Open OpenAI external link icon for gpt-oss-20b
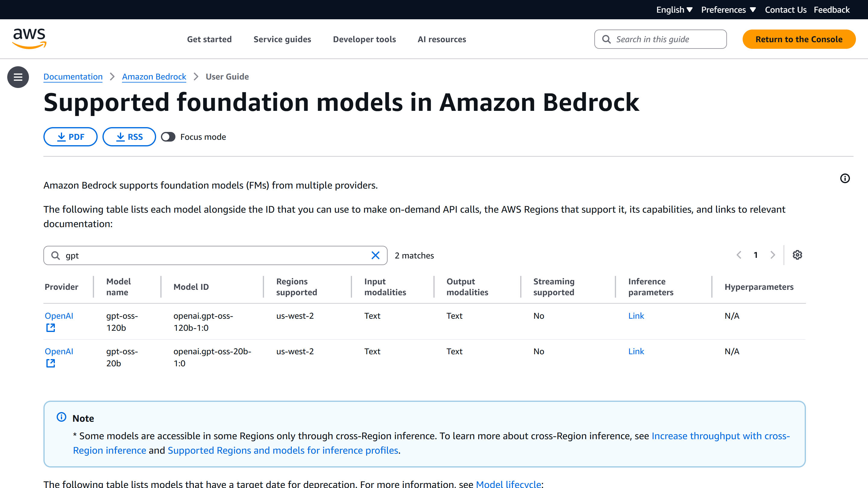868x488 pixels. (51, 363)
